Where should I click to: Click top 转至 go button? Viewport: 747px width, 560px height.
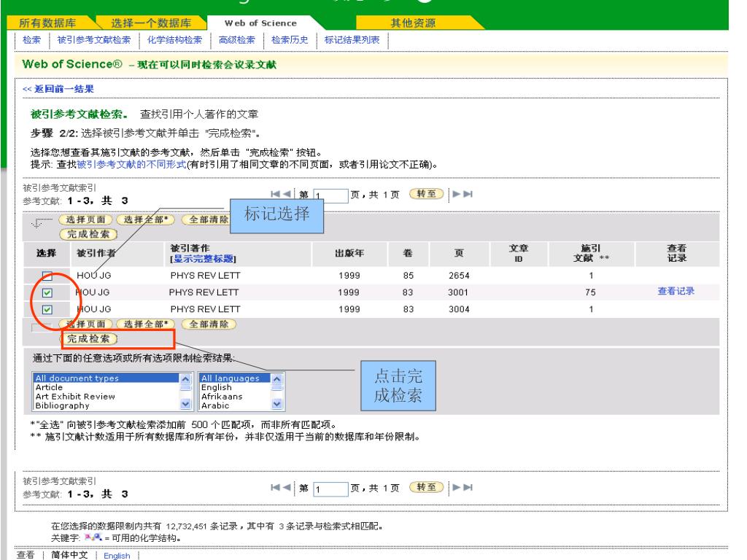(x=426, y=194)
